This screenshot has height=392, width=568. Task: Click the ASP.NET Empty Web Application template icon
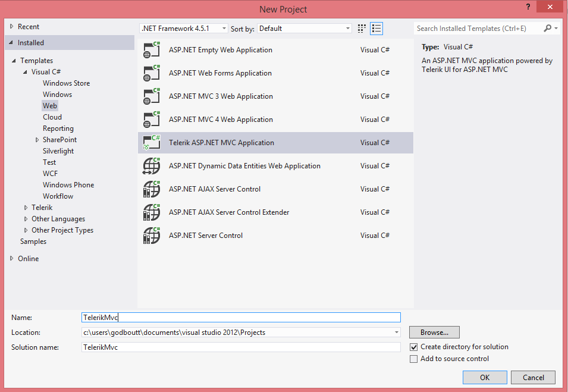tap(152, 50)
